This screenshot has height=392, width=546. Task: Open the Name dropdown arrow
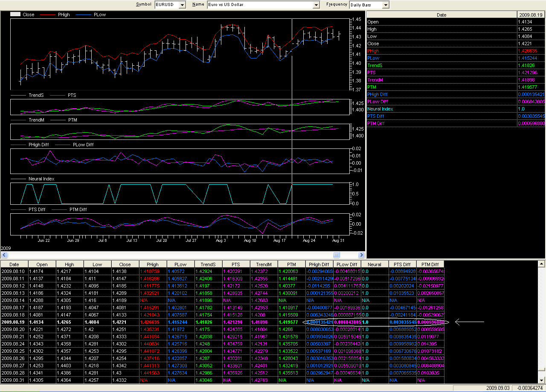[x=316, y=5]
